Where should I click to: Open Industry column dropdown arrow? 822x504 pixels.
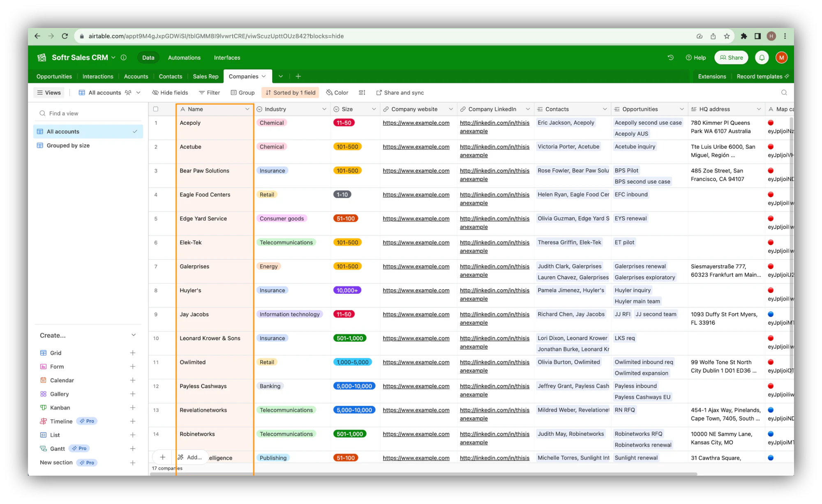[x=324, y=109]
